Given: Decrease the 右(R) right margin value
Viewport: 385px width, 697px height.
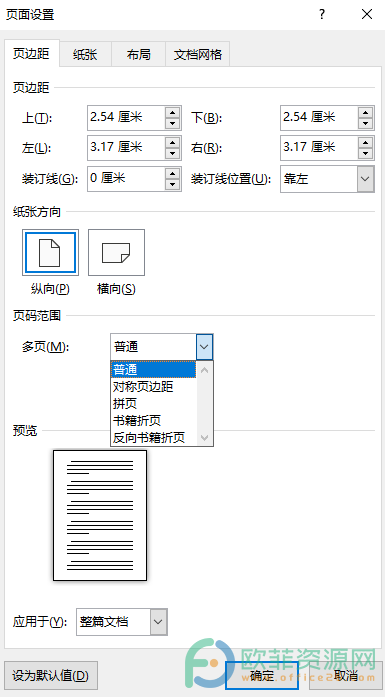Looking at the screenshot, I should [x=365, y=154].
